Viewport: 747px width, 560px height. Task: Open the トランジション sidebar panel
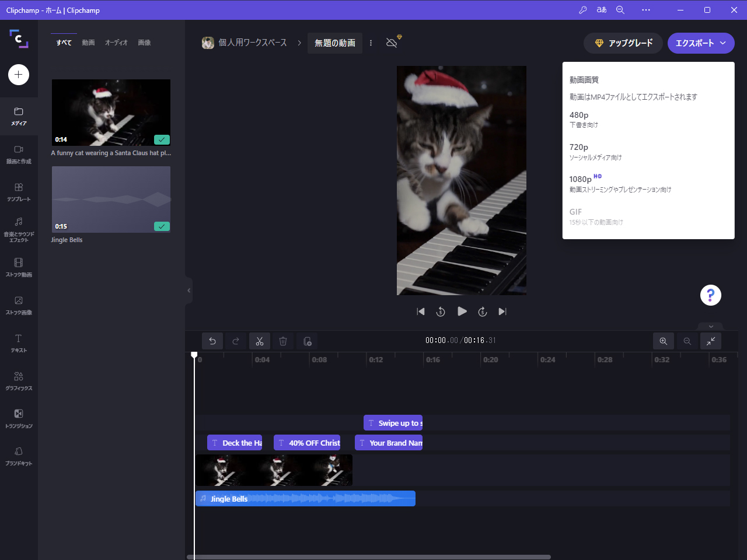coord(19,419)
